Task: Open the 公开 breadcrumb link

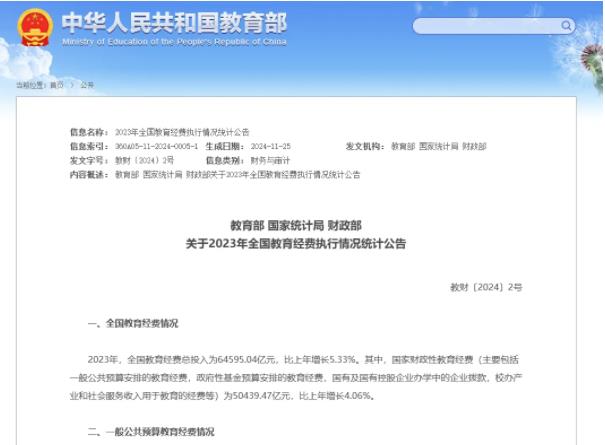Action: click(x=87, y=85)
